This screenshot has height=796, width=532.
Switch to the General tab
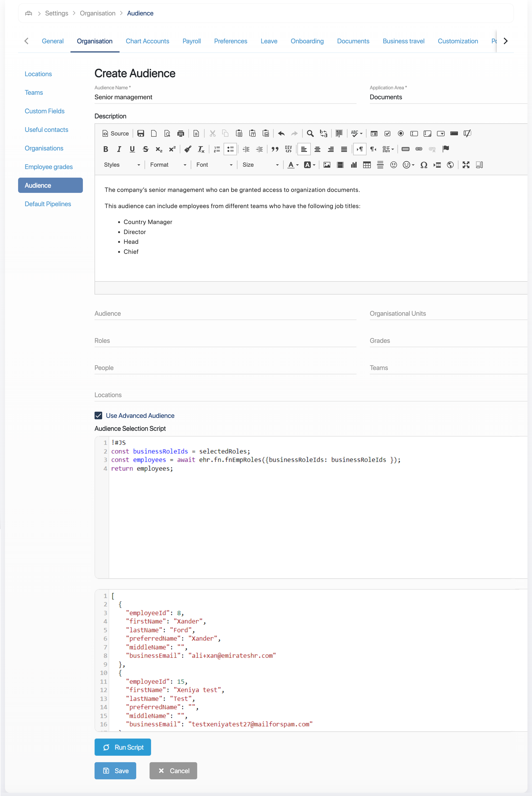coord(53,41)
